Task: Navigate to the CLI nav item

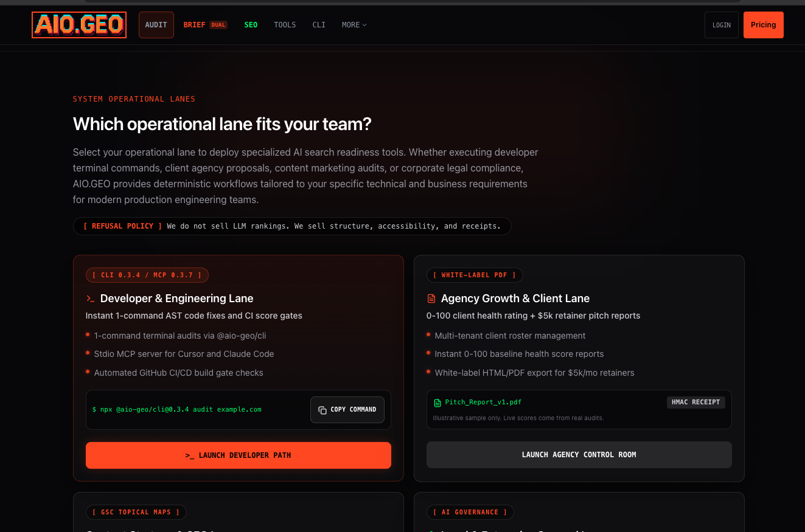Action: [x=319, y=25]
